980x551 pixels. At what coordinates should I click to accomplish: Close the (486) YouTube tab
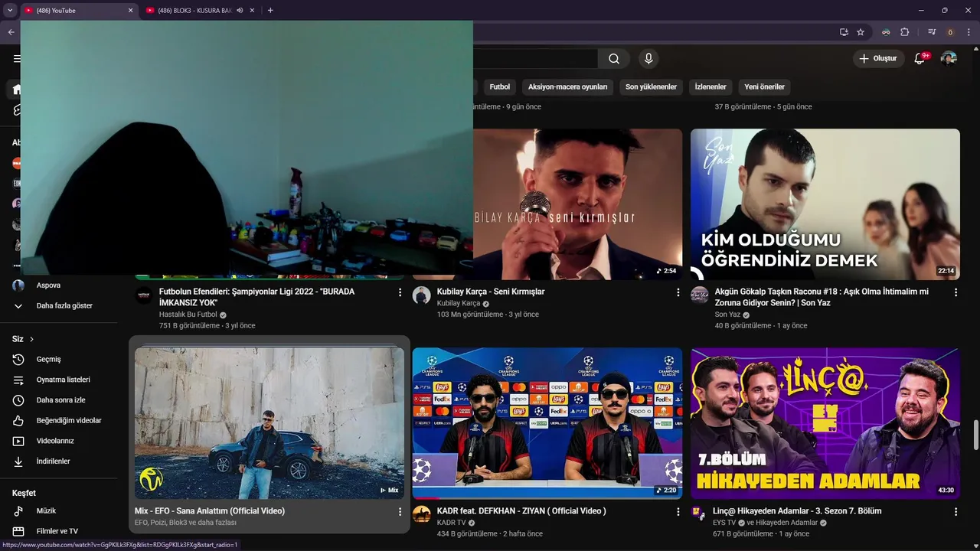130,11
